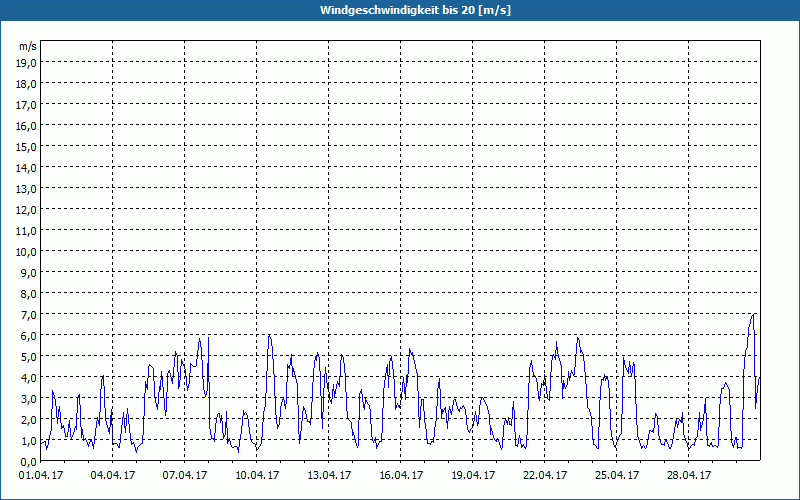Select the 16,0 y-axis label
Image resolution: width=800 pixels, height=500 pixels.
tap(26, 126)
